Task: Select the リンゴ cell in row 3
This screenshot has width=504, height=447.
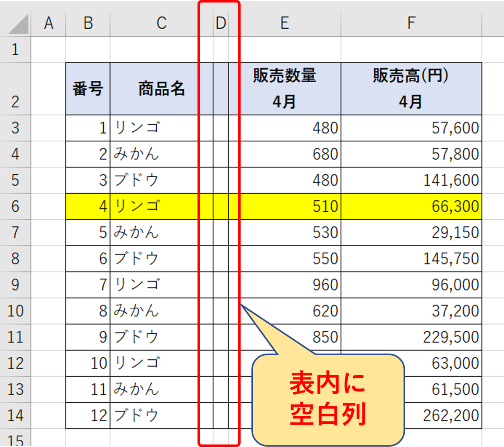Action: (x=154, y=128)
